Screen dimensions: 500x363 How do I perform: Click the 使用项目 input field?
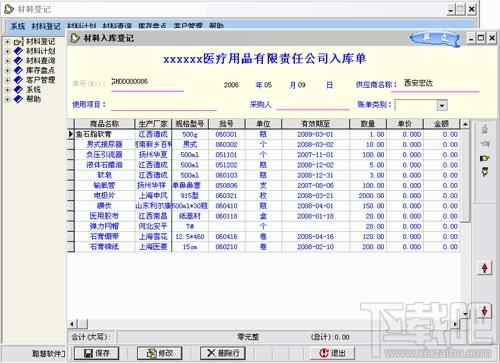(164, 105)
